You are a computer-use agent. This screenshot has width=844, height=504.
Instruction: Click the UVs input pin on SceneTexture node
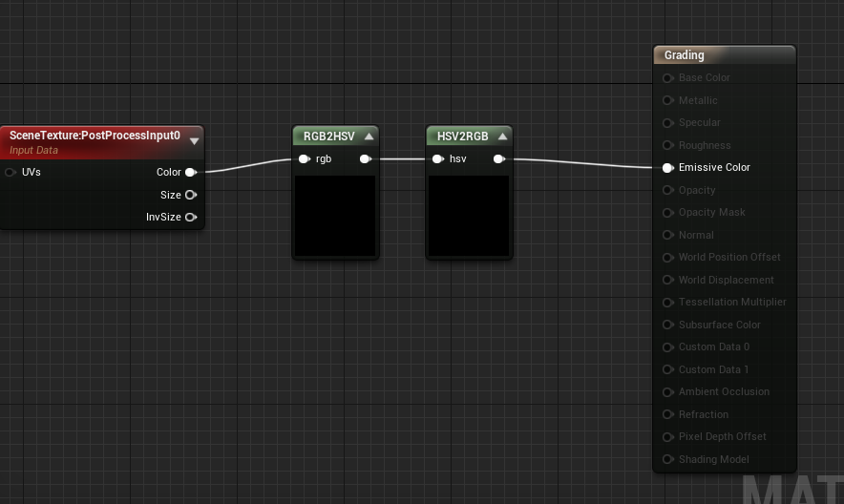click(11, 172)
